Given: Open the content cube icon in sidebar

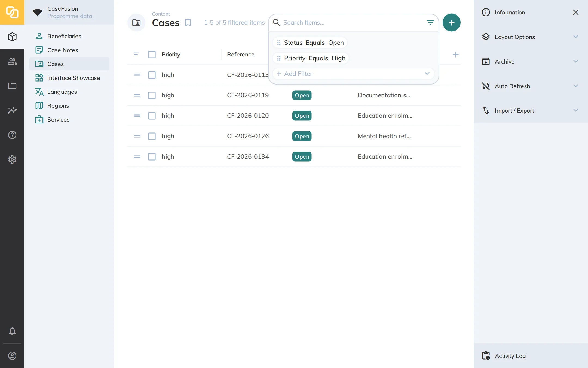Looking at the screenshot, I should [12, 37].
